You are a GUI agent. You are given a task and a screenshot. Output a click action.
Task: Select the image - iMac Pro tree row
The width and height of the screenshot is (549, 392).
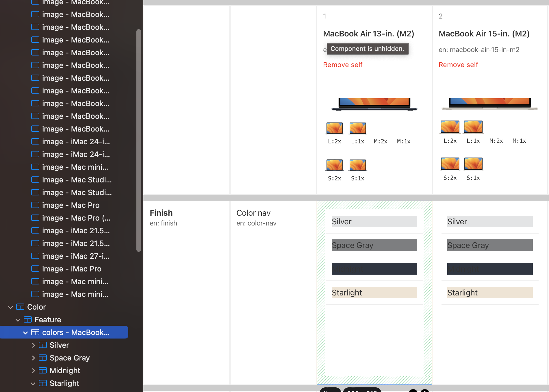[64, 269]
